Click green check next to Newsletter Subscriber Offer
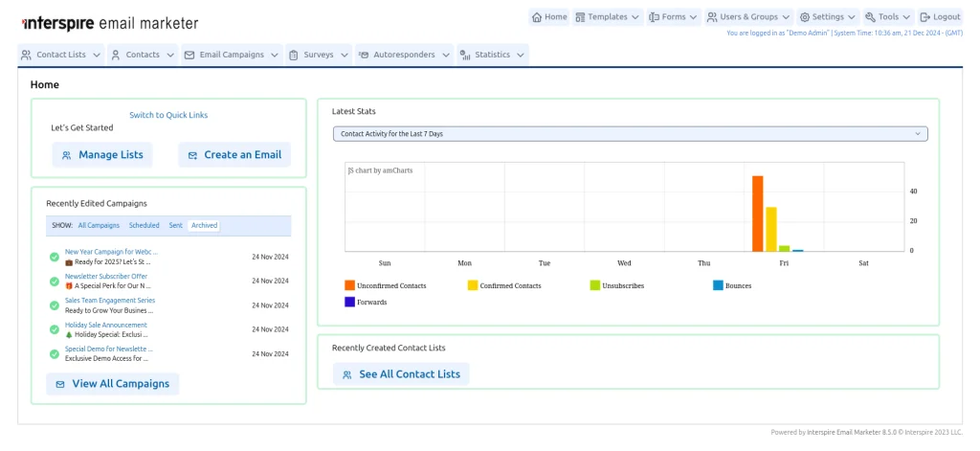 click(x=55, y=282)
